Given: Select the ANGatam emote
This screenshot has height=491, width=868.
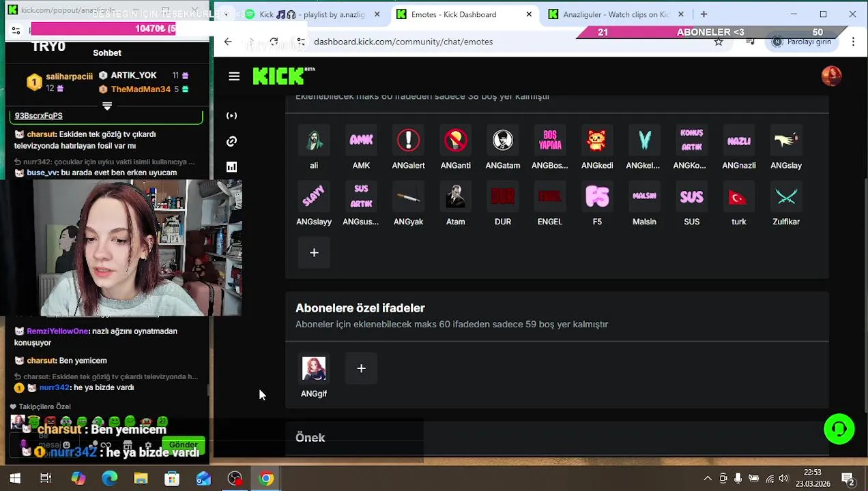Looking at the screenshot, I should [503, 140].
